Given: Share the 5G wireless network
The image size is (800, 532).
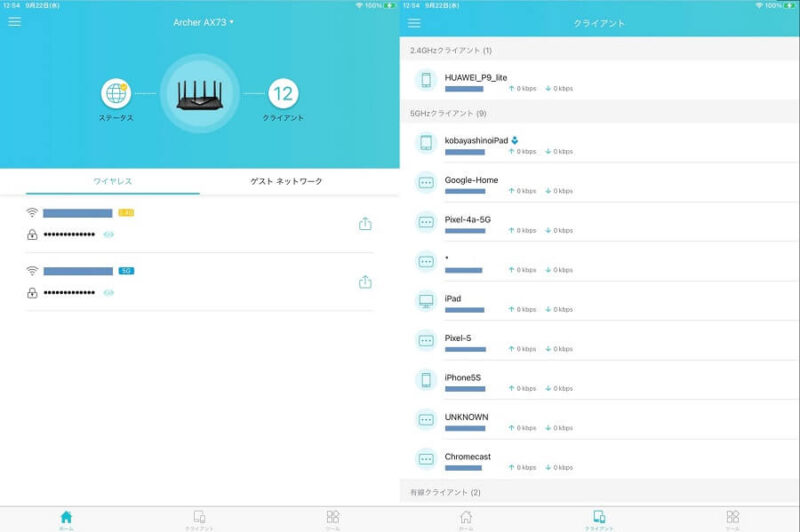Looking at the screenshot, I should coord(365,282).
